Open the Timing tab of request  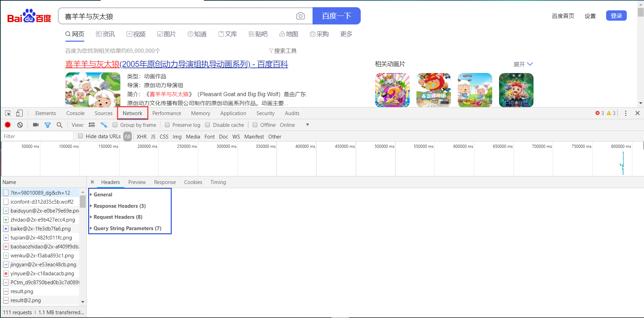[x=218, y=182]
